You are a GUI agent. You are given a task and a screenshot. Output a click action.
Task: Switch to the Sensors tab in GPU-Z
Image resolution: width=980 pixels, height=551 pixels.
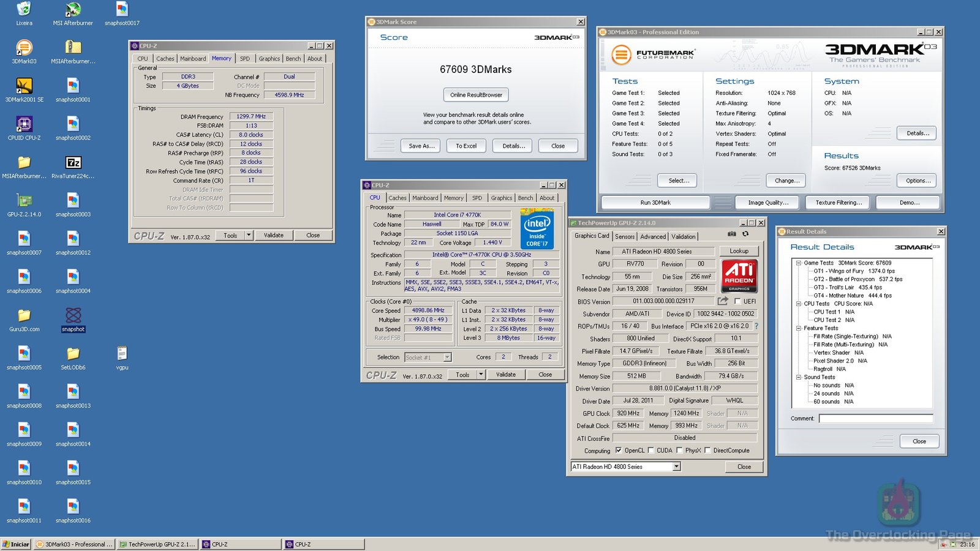click(x=625, y=236)
